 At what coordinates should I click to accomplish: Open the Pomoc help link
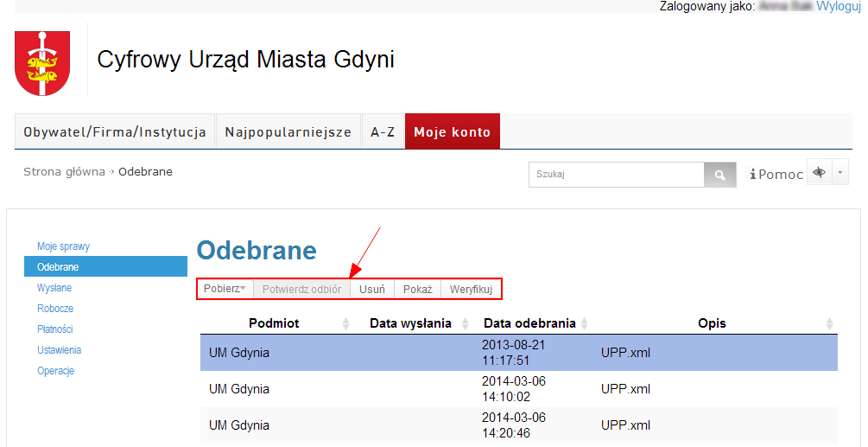pyautogui.click(x=776, y=175)
